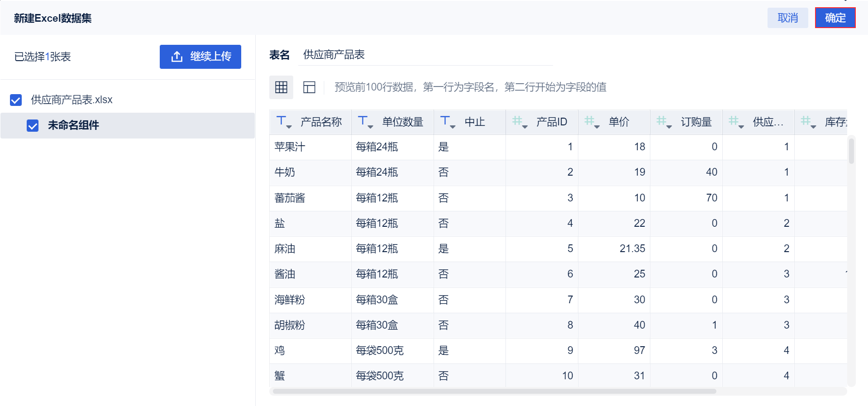Click number type icon for 单价 column
868x406 pixels.
(592, 122)
